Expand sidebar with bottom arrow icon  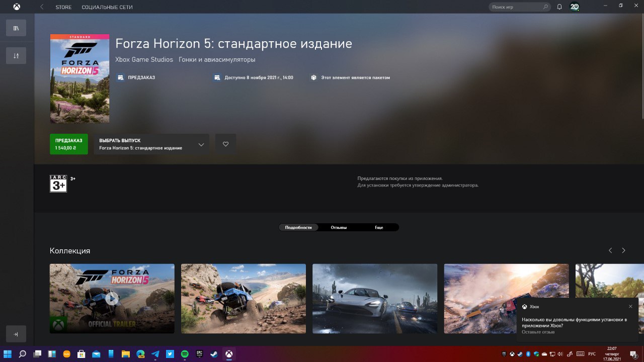click(x=16, y=334)
